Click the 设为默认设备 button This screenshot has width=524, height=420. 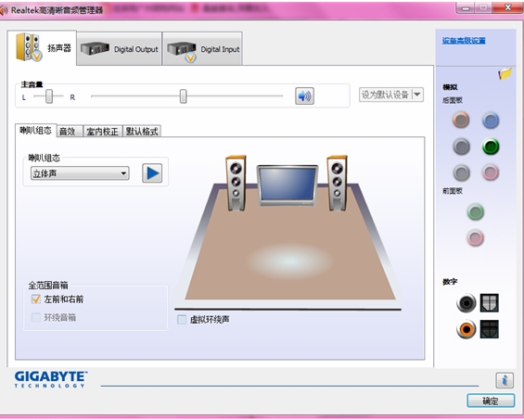(x=385, y=95)
